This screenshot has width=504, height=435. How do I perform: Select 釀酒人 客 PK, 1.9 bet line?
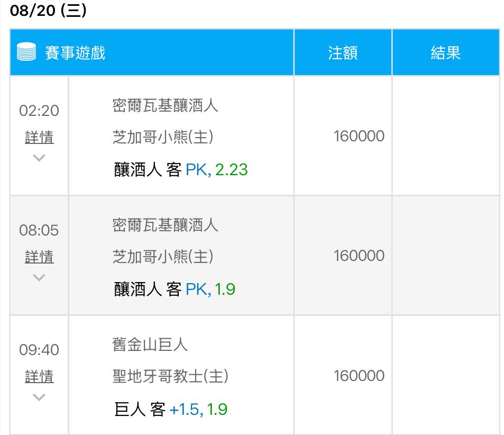coord(175,289)
